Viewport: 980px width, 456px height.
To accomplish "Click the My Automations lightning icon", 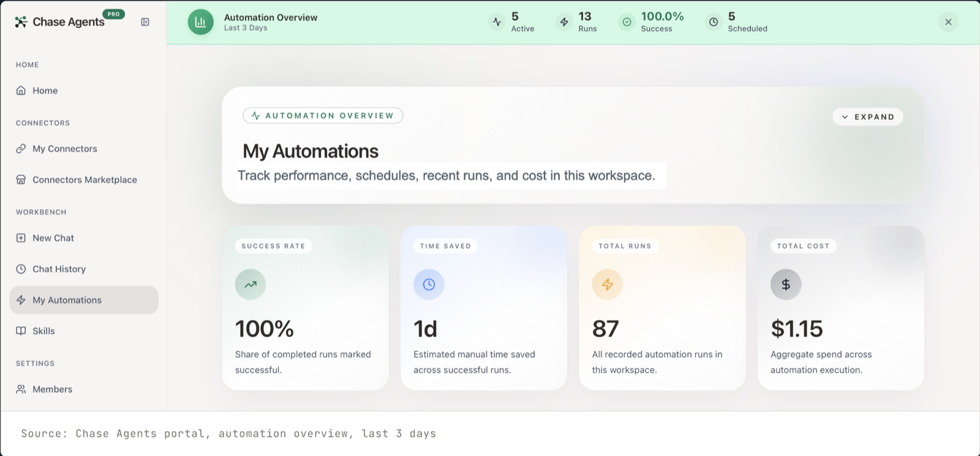I will tap(21, 300).
